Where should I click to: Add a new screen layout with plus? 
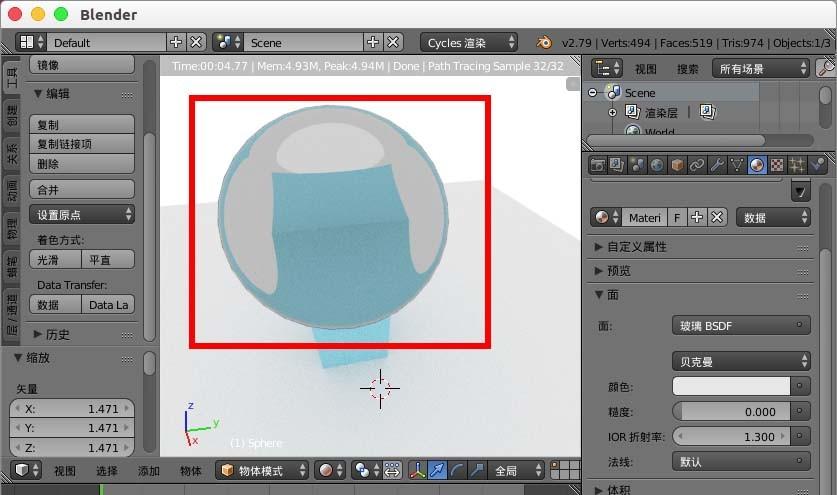[176, 42]
